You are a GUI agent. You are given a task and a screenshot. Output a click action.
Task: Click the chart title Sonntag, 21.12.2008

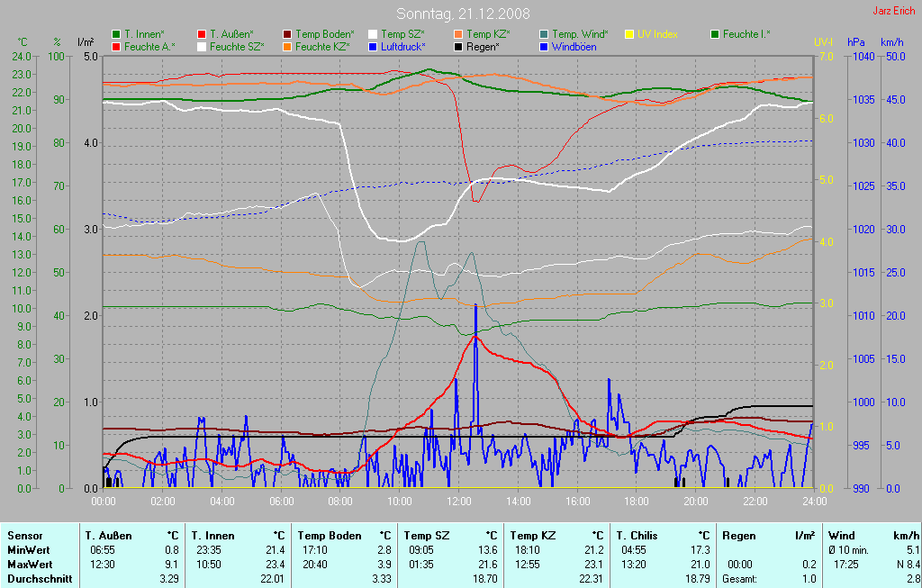pyautogui.click(x=463, y=14)
